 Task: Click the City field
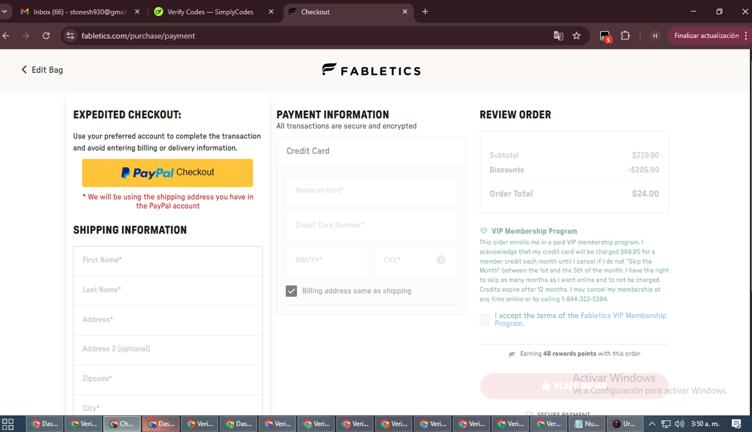tap(168, 406)
